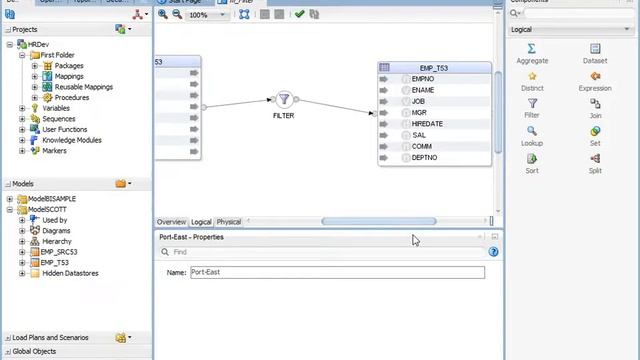Click the fit to window icon
Viewport: 640px width, 360px height.
pyautogui.click(x=244, y=14)
